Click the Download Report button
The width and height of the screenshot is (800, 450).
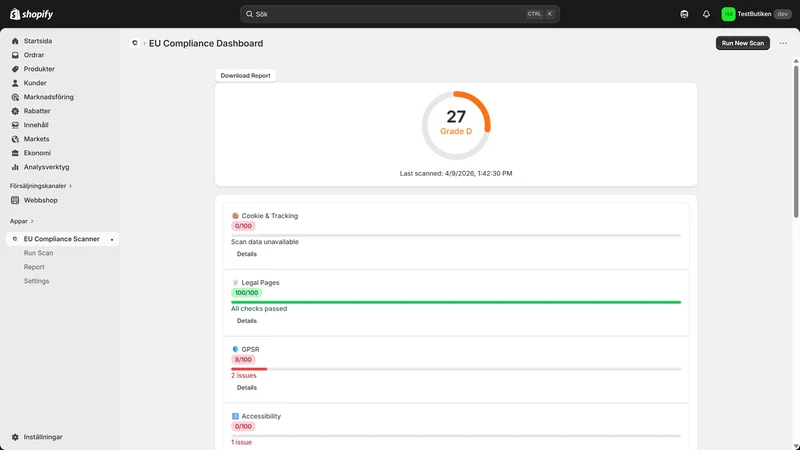click(x=245, y=76)
